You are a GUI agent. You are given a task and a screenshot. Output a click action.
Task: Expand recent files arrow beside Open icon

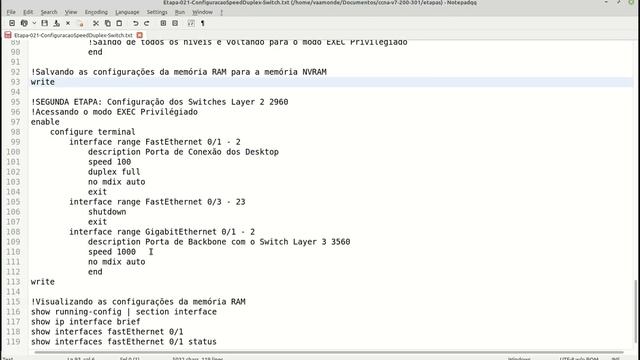pos(34,23)
